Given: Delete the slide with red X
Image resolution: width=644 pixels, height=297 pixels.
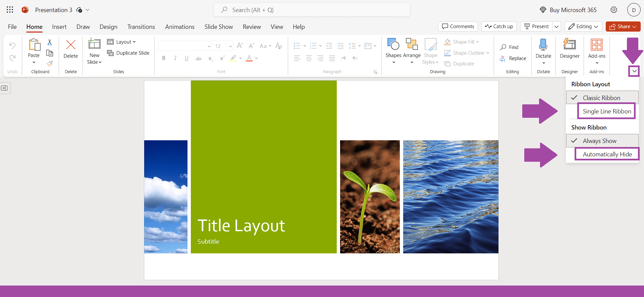Looking at the screenshot, I should point(71,49).
